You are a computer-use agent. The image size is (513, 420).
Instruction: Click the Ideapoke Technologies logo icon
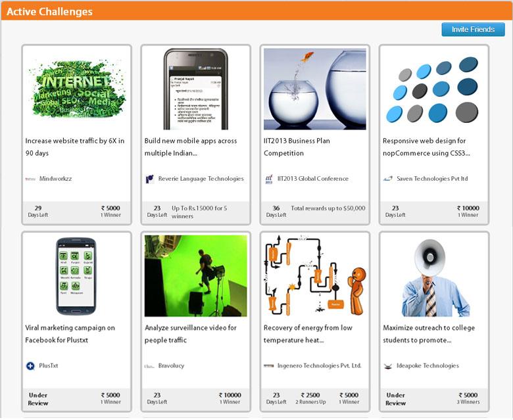click(387, 366)
